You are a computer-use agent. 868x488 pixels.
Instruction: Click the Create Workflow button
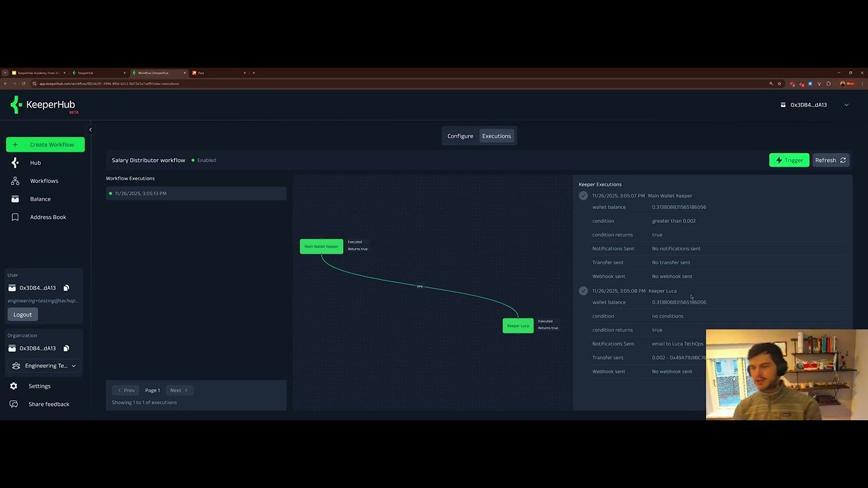click(x=45, y=144)
